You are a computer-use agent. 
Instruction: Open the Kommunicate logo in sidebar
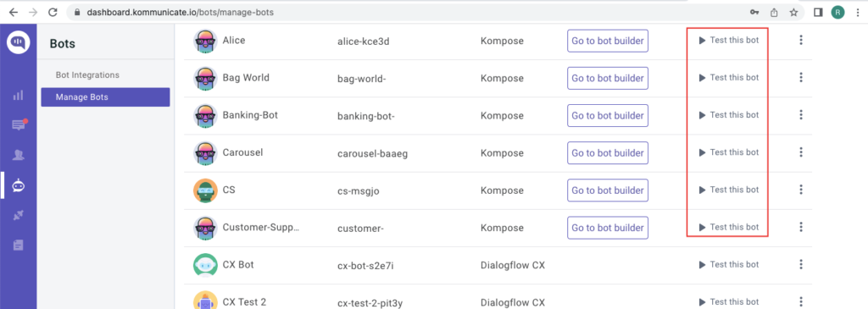pyautogui.click(x=19, y=42)
